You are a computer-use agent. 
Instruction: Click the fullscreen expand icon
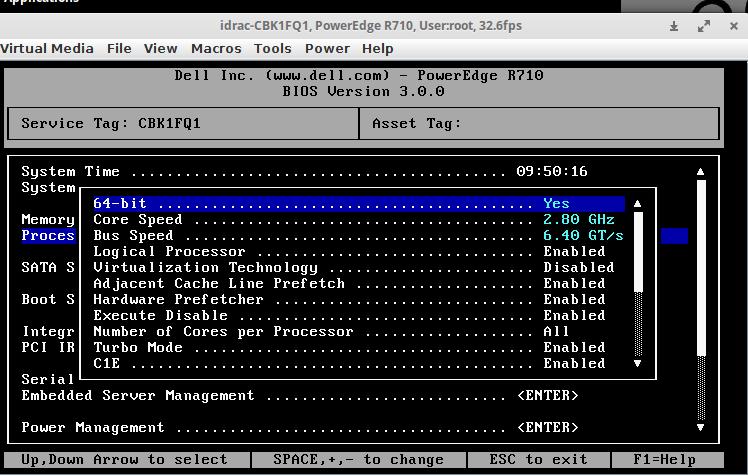tap(706, 25)
